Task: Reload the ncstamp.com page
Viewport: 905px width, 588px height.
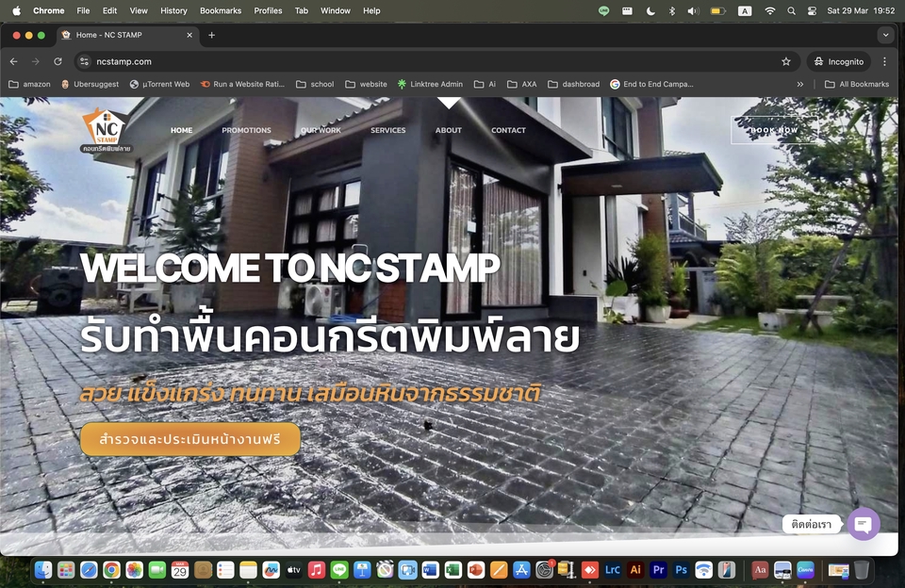Action: point(58,62)
